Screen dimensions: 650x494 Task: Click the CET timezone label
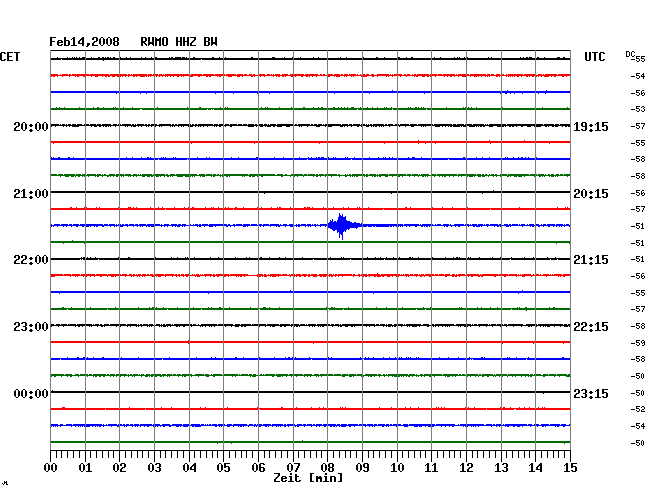pos(10,57)
